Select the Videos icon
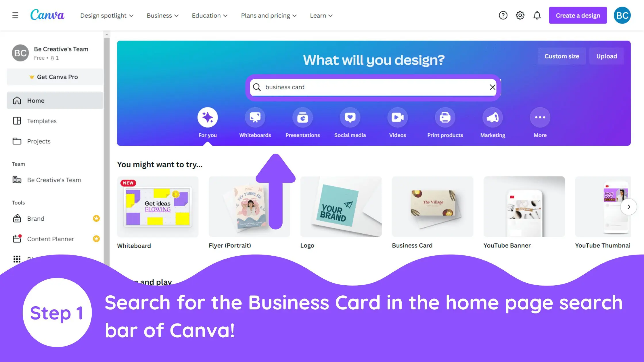This screenshot has width=644, height=362. coord(397,117)
